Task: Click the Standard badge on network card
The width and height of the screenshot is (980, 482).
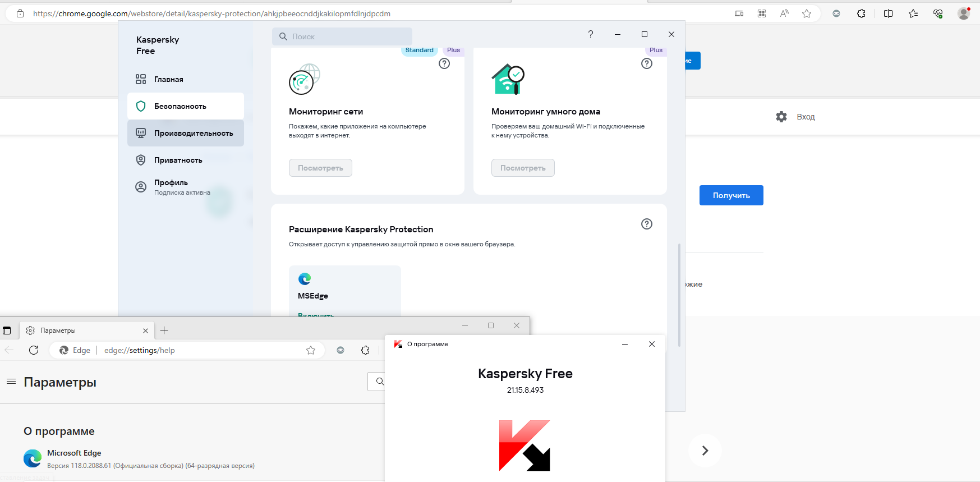Action: click(x=420, y=51)
